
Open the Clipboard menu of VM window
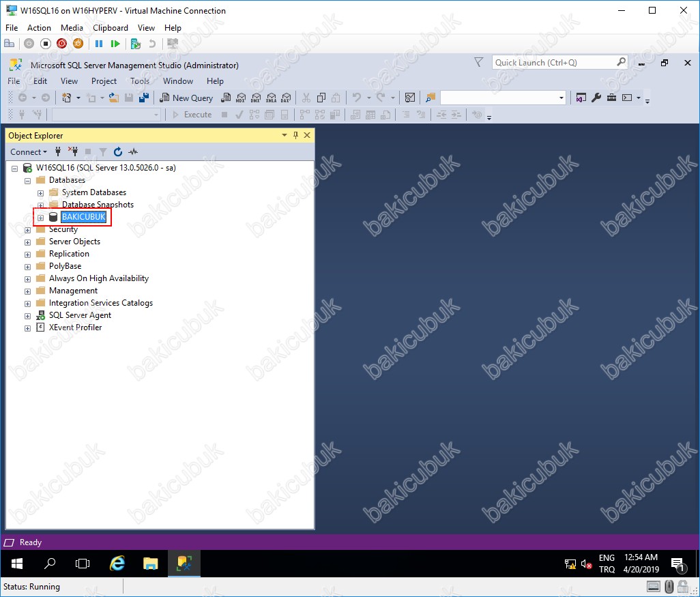[x=111, y=28]
